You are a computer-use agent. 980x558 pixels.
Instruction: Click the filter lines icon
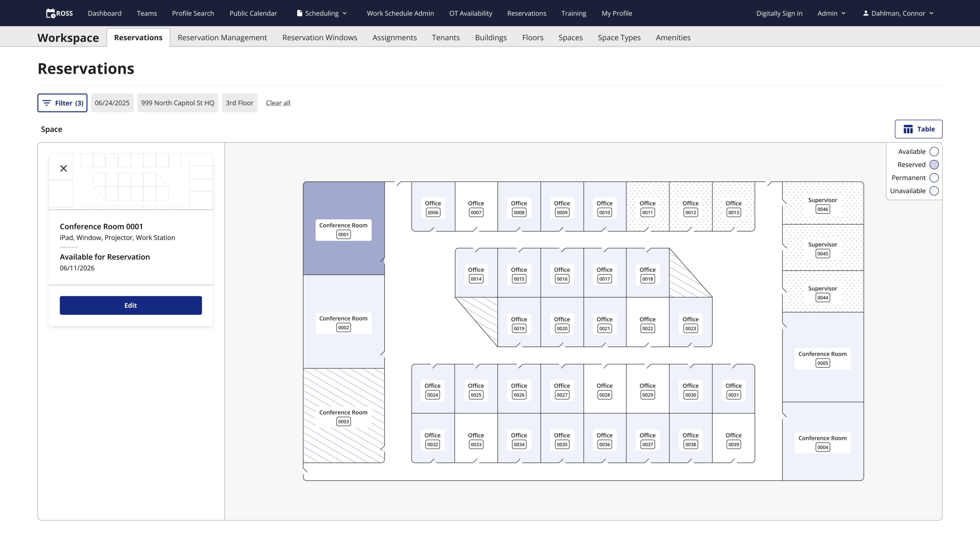[47, 103]
